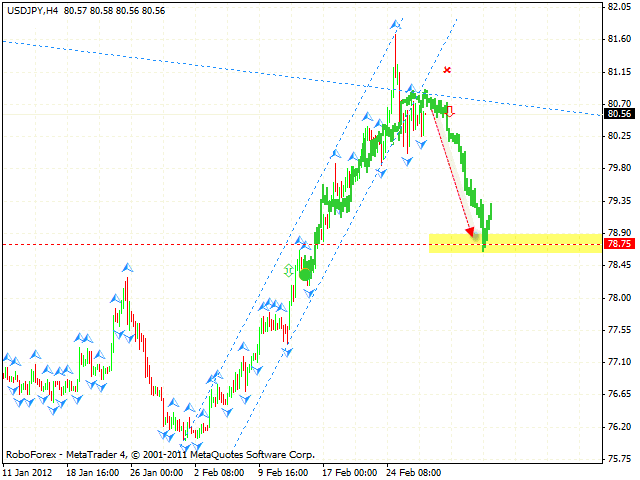Click the 26 Jan 00:00 date label
The height and width of the screenshot is (480, 640).
click(x=155, y=471)
